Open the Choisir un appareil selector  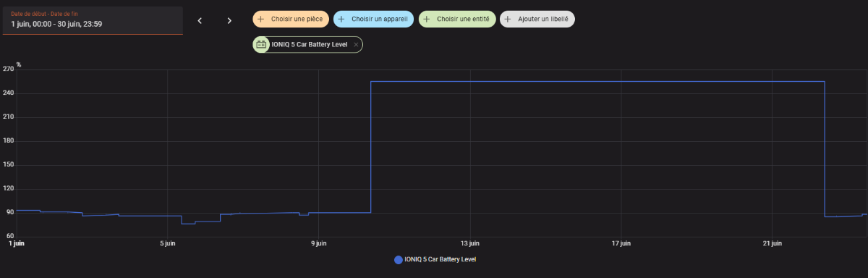tap(373, 19)
